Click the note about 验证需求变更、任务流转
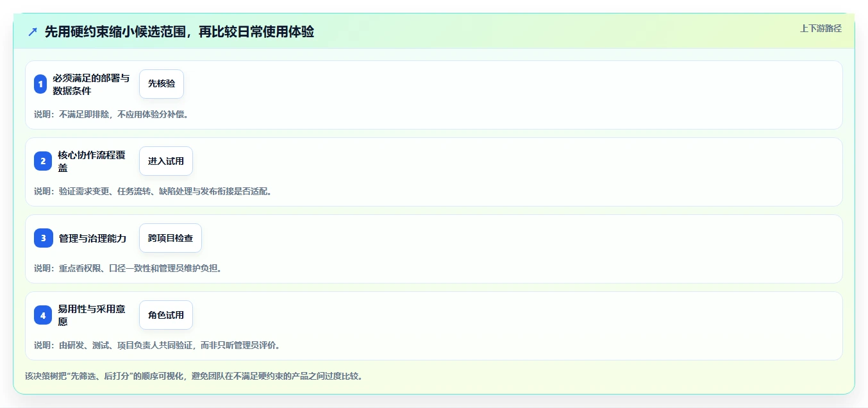The height and width of the screenshot is (408, 868). pyautogui.click(x=153, y=191)
